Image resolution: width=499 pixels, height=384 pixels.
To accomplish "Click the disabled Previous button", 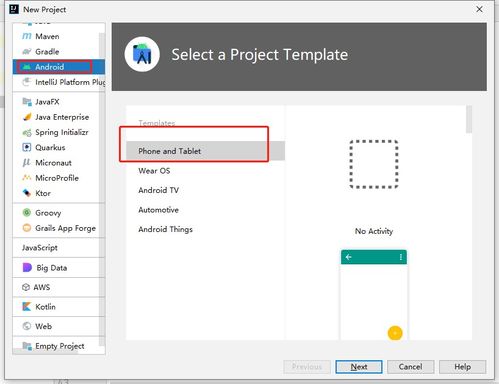I will click(x=307, y=367).
